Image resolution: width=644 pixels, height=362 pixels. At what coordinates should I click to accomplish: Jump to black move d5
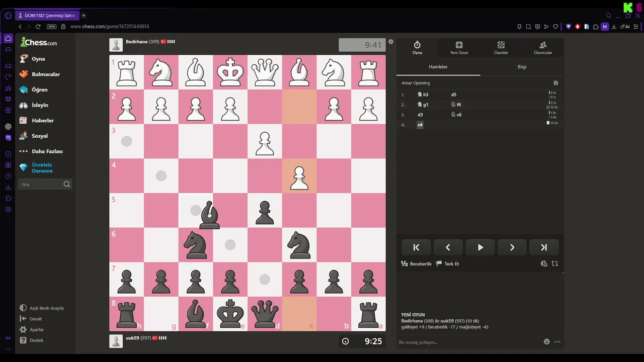click(454, 95)
